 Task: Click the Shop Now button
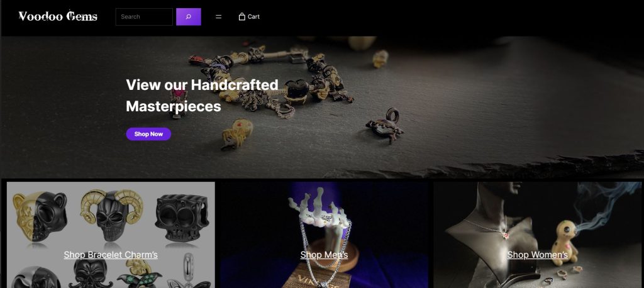(x=148, y=134)
